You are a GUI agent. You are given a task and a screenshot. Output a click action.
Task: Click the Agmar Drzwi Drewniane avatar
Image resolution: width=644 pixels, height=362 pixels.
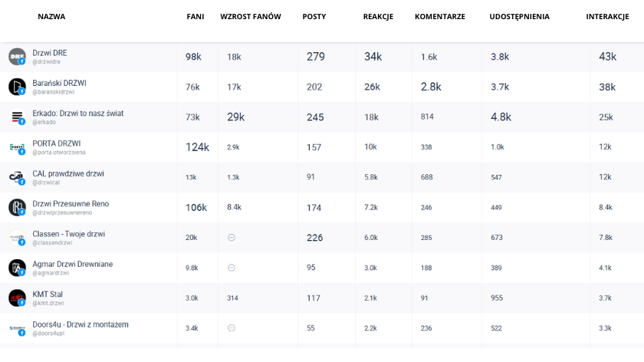(x=17, y=268)
